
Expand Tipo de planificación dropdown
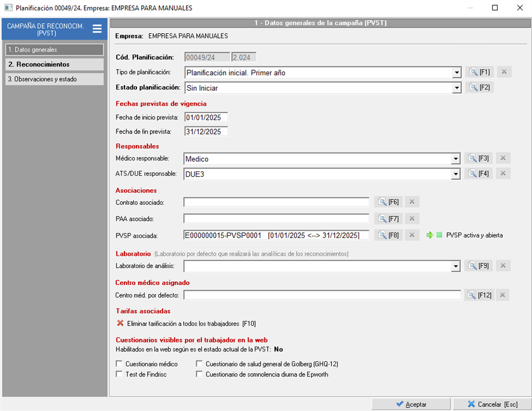[456, 73]
